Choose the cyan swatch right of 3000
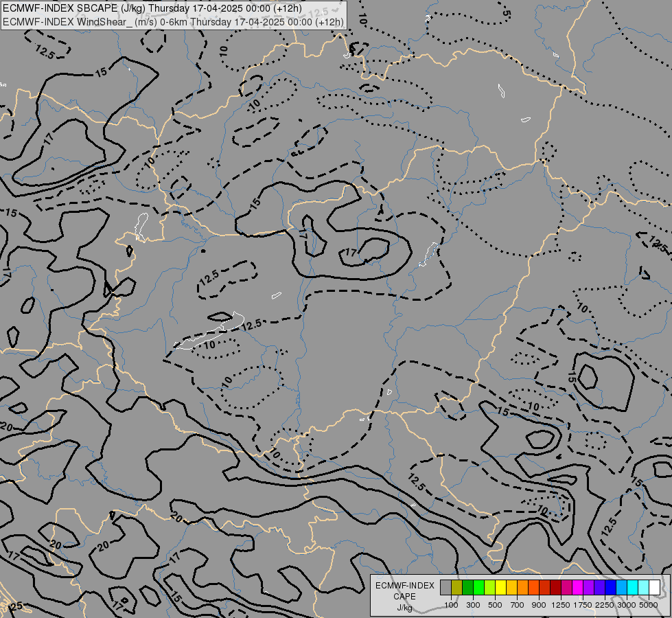672x618 pixels. click(x=633, y=587)
